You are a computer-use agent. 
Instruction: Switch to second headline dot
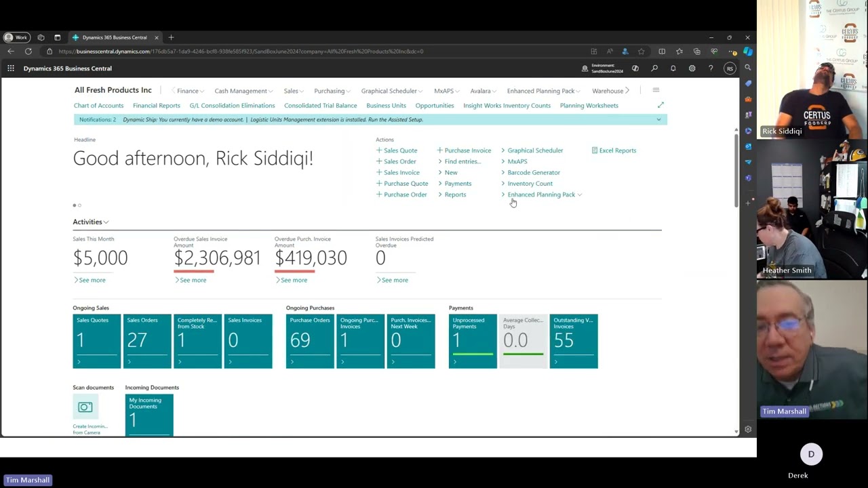(79, 205)
